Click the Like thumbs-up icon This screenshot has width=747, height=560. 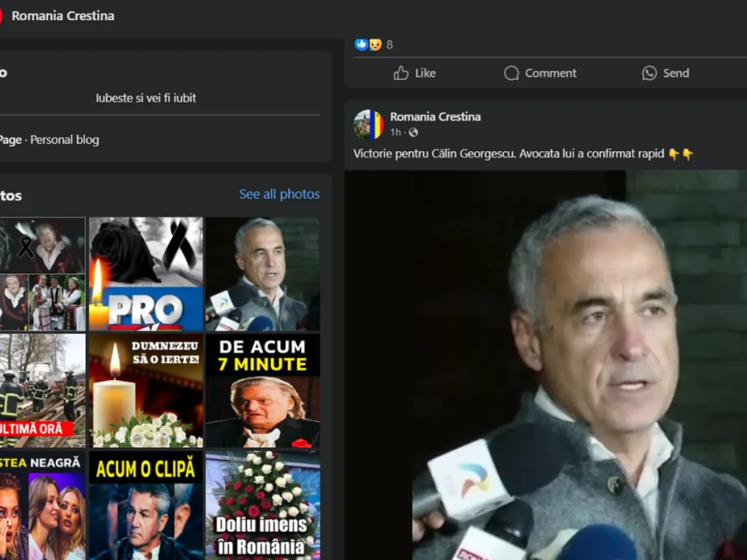coord(401,73)
